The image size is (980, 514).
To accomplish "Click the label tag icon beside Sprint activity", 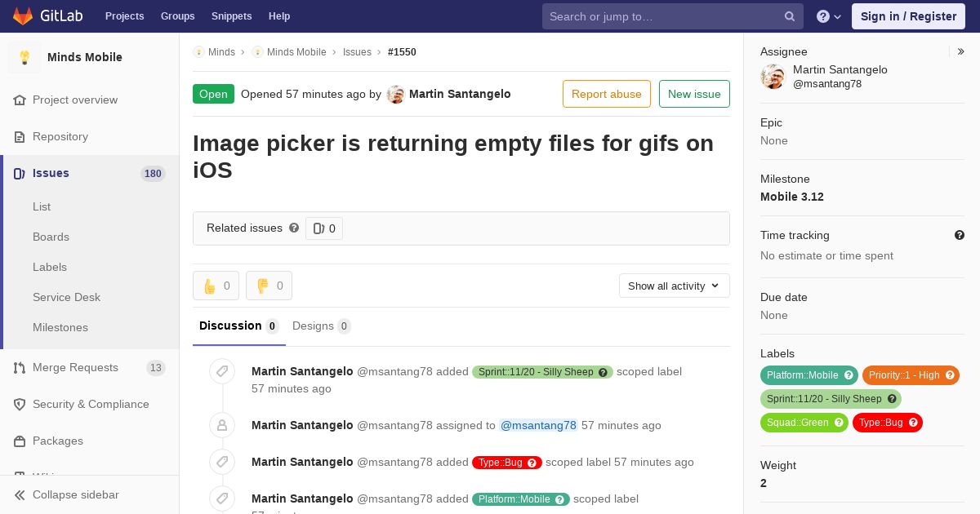I will (x=222, y=371).
